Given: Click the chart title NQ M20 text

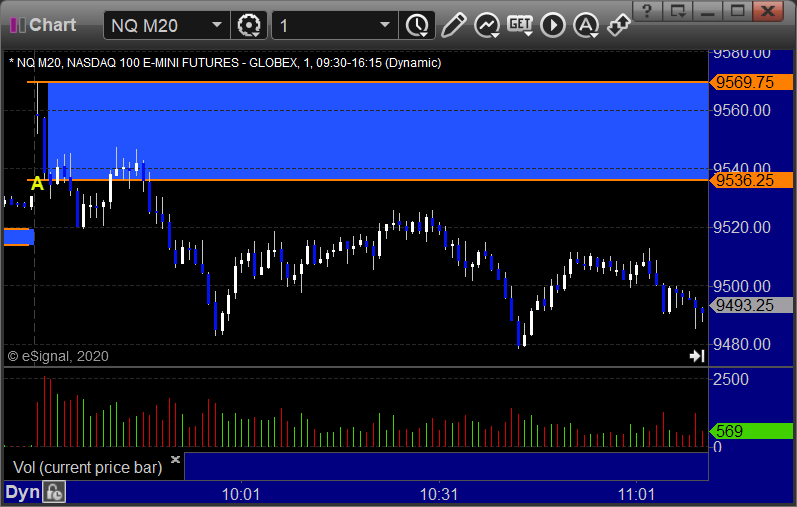Looking at the screenshot, I should (x=225, y=63).
